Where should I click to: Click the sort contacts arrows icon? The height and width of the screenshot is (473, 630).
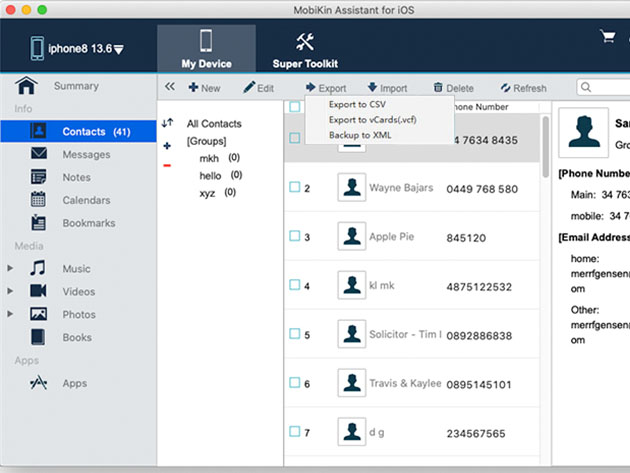(x=168, y=123)
